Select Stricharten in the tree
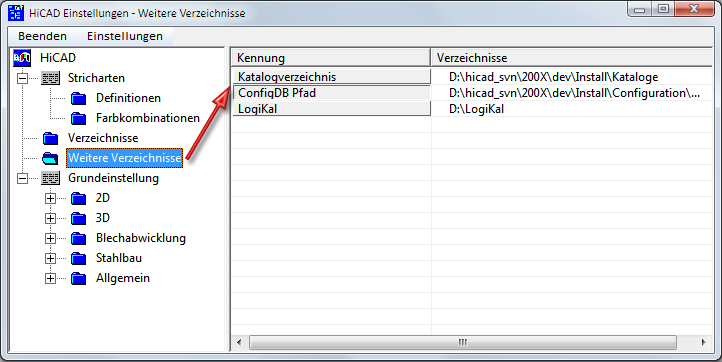The height and width of the screenshot is (362, 722). (x=96, y=78)
